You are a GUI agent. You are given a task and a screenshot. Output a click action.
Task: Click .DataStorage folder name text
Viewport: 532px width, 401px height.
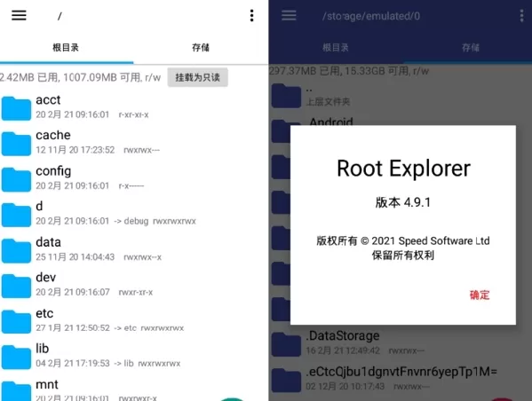[x=343, y=335]
